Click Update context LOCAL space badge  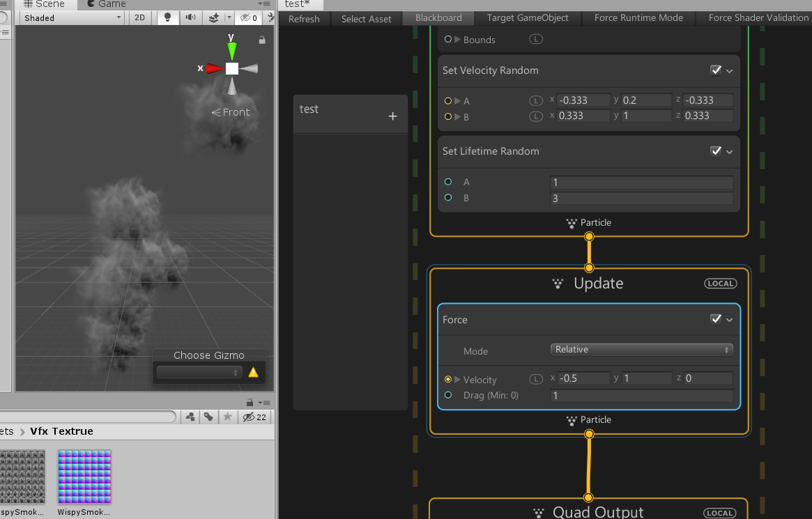(x=720, y=284)
